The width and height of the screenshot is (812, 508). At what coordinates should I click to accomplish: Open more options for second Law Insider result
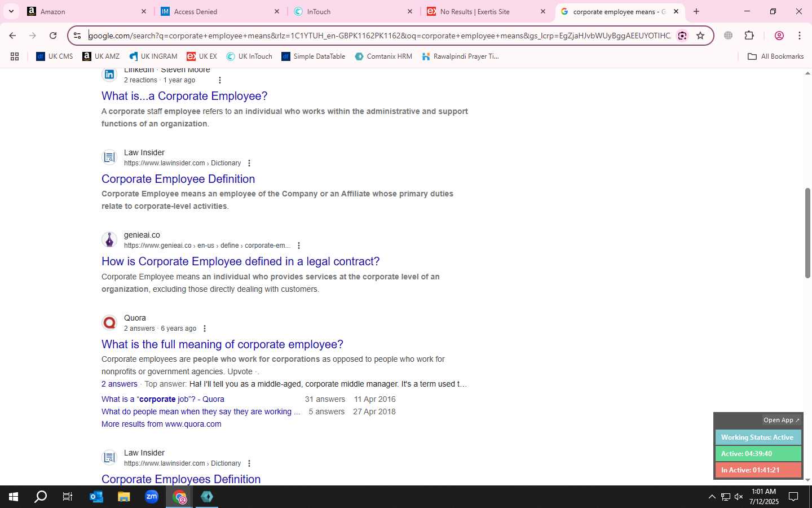tap(249, 463)
